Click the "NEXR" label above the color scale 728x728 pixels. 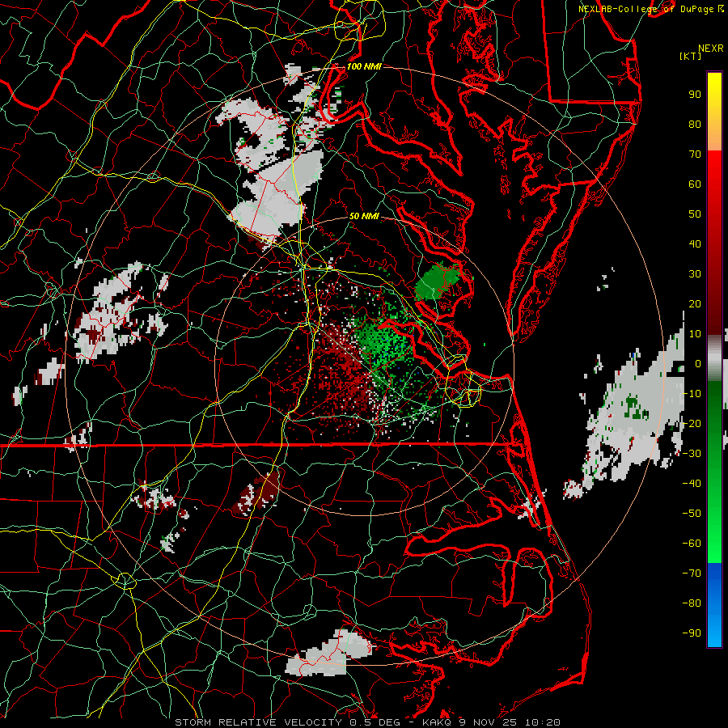tap(711, 49)
